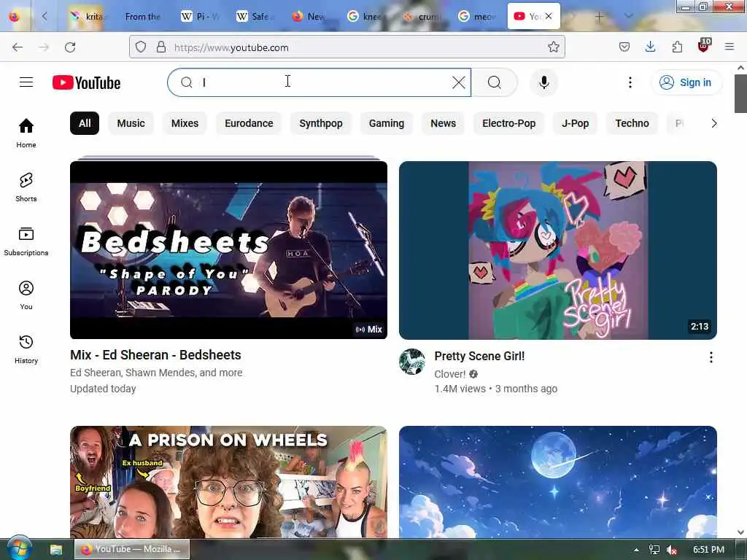Viewport: 747px width, 560px height.
Task: Select the Music filter chip
Action: [x=131, y=123]
